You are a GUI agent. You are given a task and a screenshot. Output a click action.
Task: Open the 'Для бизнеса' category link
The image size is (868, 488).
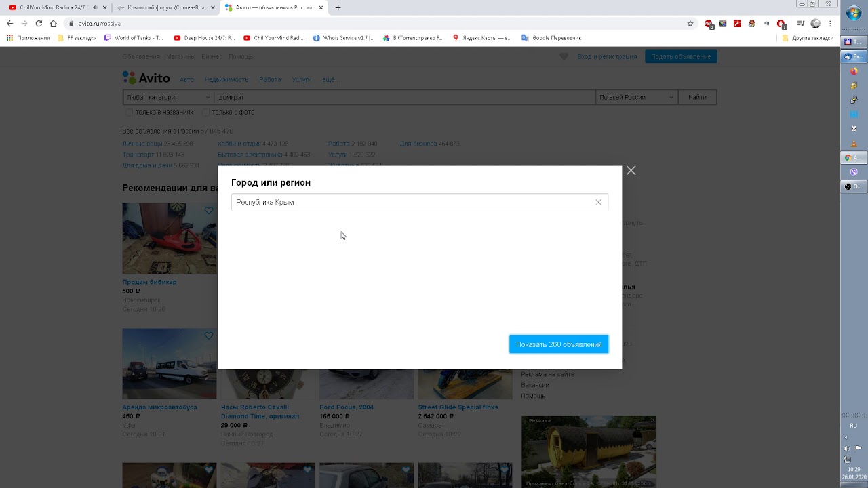click(x=418, y=144)
